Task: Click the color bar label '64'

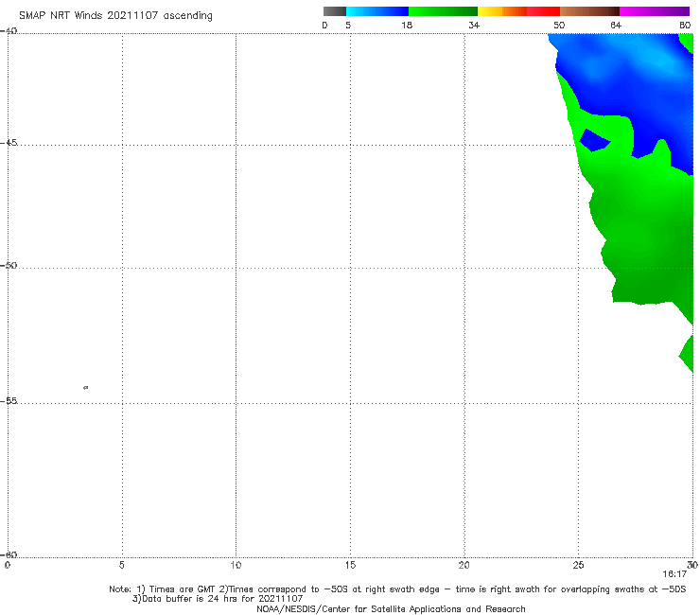Action: (616, 25)
